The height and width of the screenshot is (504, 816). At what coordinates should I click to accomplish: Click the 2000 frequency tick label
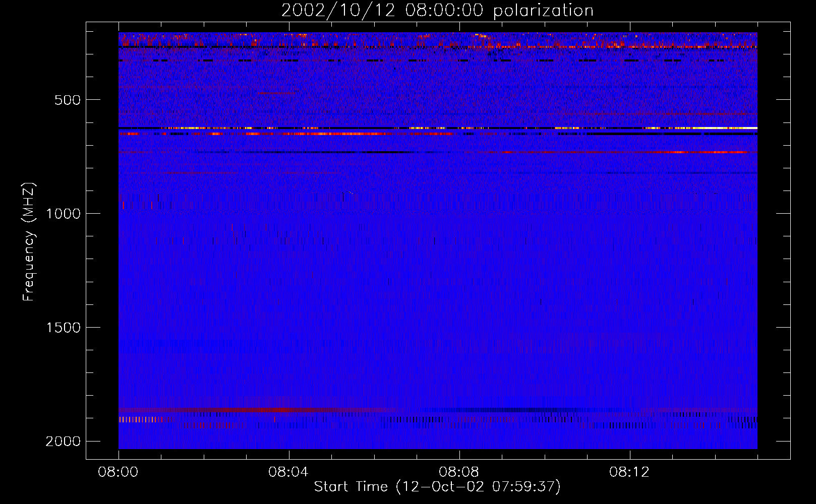click(63, 442)
